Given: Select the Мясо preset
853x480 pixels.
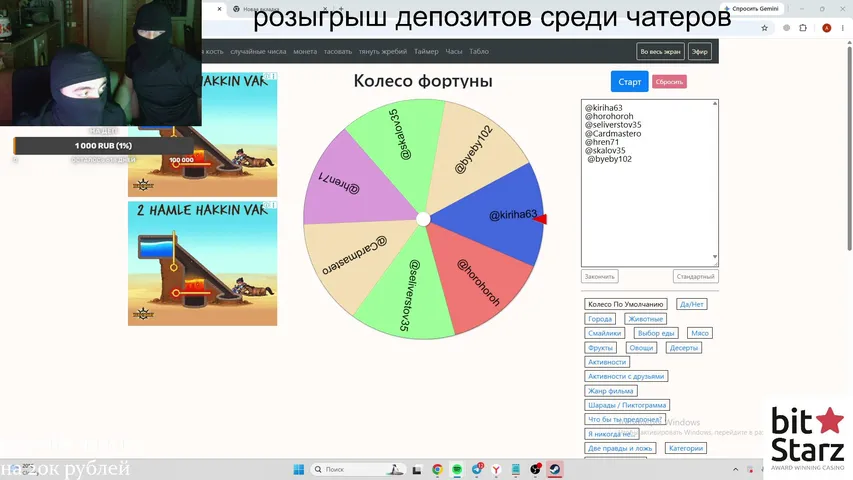Looking at the screenshot, I should (700, 333).
